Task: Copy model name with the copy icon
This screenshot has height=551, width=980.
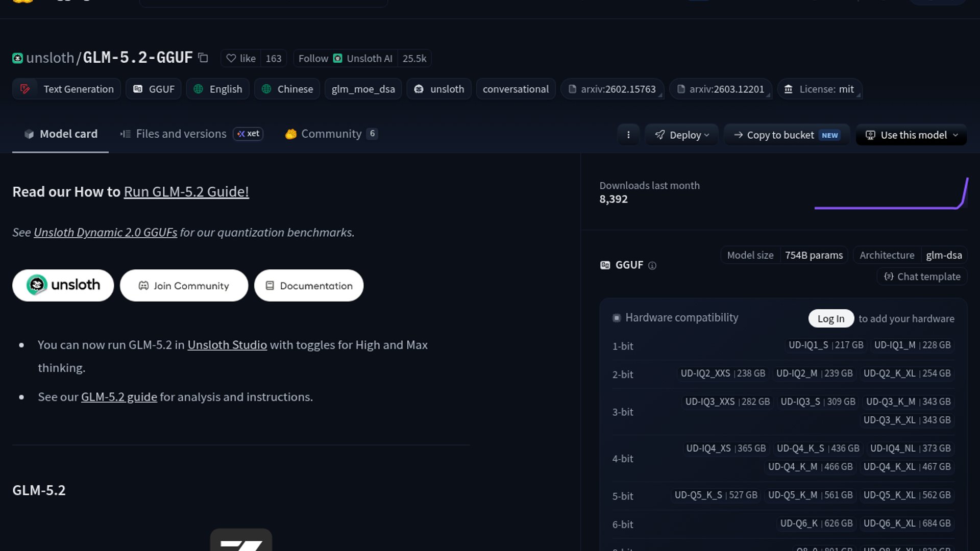Action: point(203,58)
